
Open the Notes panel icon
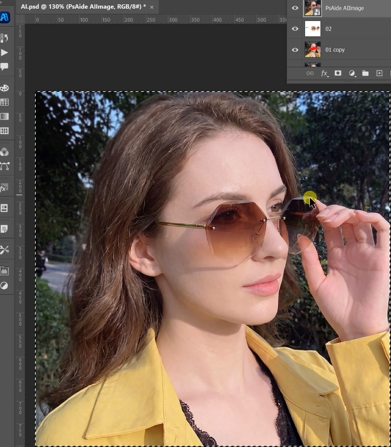click(4, 229)
